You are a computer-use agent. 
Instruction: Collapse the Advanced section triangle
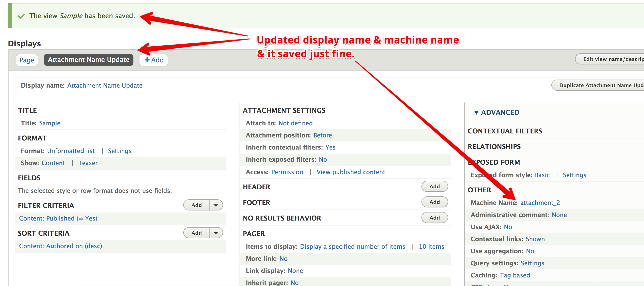coord(476,113)
